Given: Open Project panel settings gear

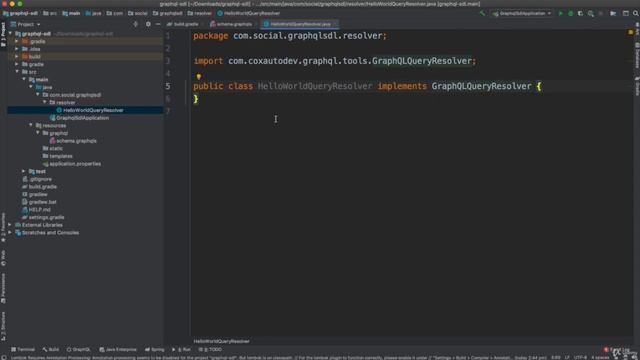Looking at the screenshot, I should [x=148, y=24].
